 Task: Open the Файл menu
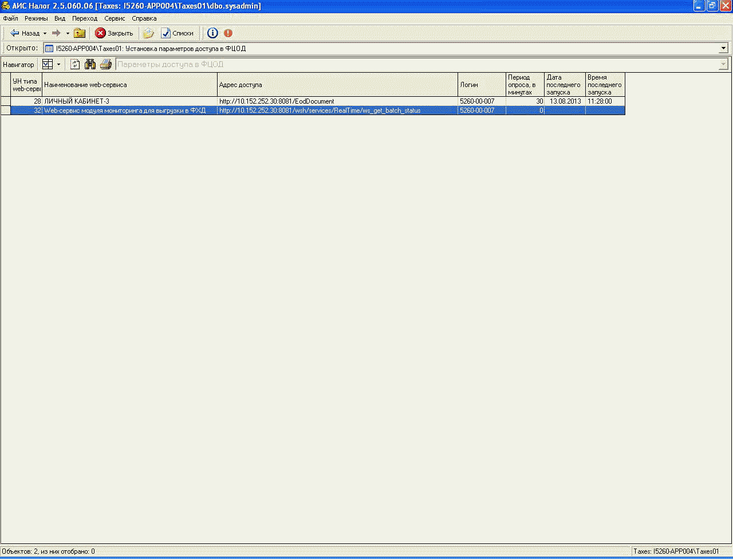[x=10, y=18]
